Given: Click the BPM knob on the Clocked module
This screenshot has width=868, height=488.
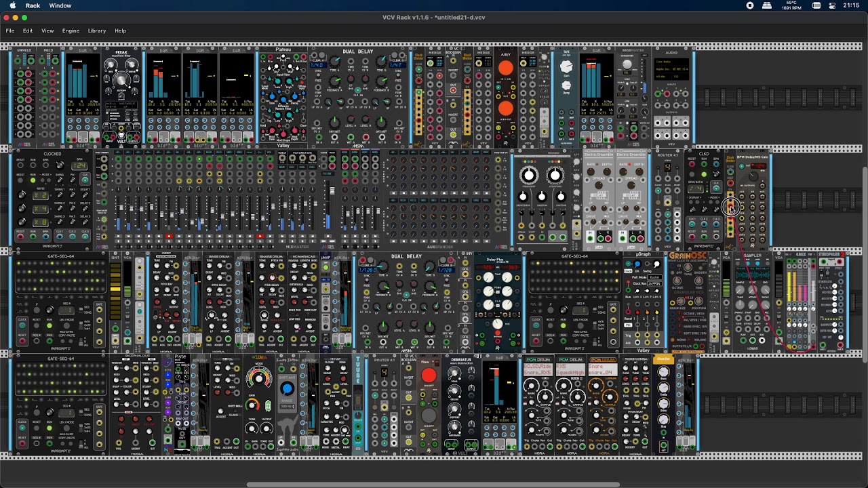Looking at the screenshot, I should pos(60,166).
